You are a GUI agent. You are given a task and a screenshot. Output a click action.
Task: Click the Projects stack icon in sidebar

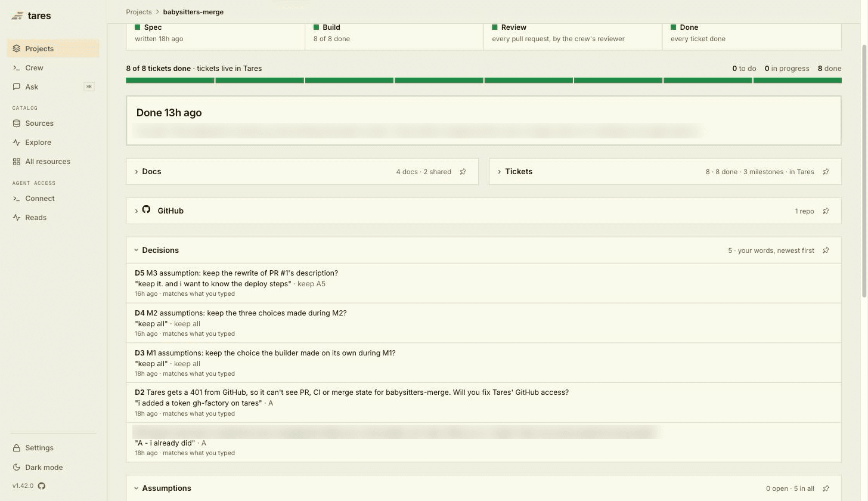coord(17,49)
